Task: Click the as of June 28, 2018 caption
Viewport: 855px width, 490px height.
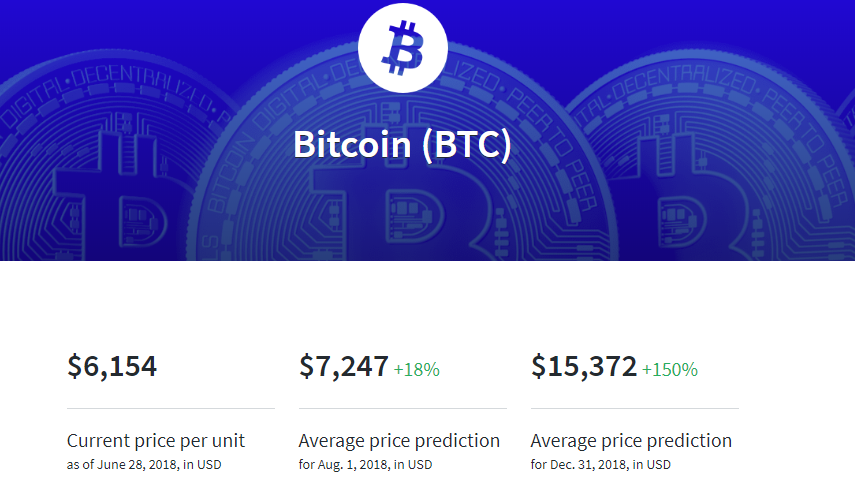Action: click(x=144, y=464)
